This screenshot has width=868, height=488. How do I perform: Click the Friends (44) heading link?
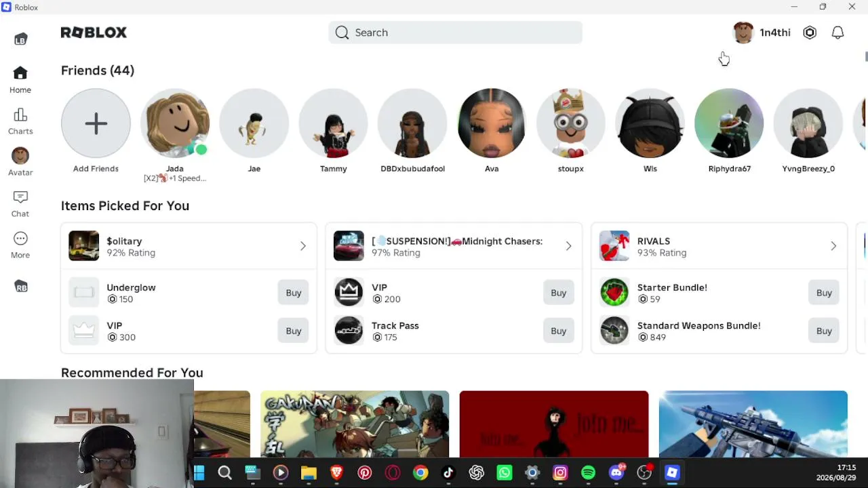(98, 70)
